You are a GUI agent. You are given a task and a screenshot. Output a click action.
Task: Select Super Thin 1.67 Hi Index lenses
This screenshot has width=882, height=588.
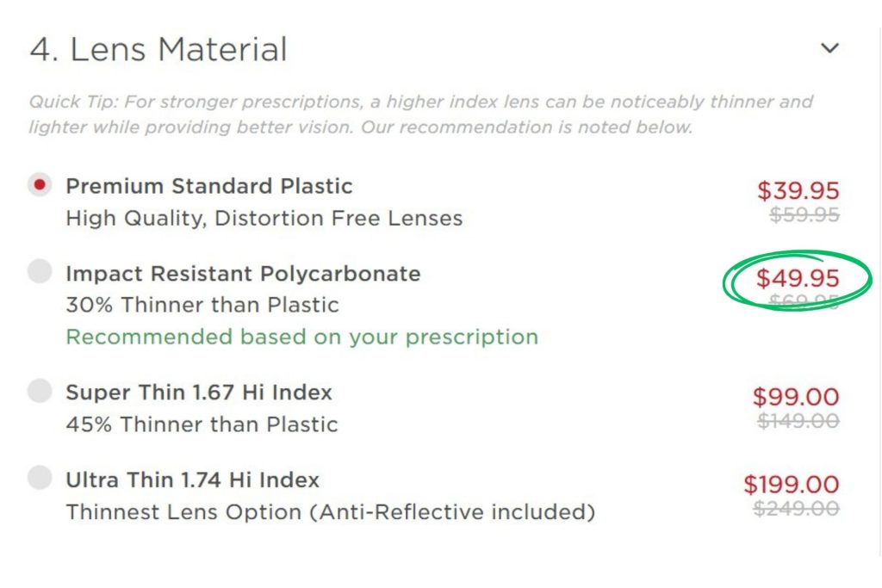click(x=40, y=391)
